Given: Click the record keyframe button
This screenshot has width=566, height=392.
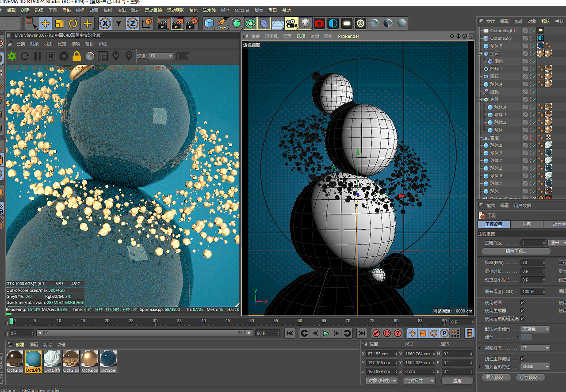Looking at the screenshot, I should click(x=376, y=333).
